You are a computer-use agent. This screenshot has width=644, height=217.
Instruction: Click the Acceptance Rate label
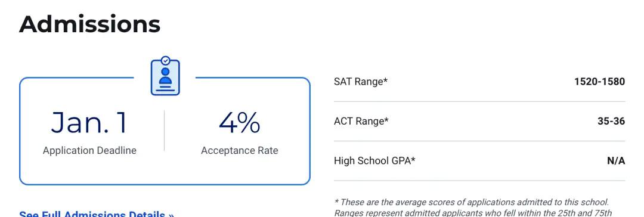click(240, 150)
